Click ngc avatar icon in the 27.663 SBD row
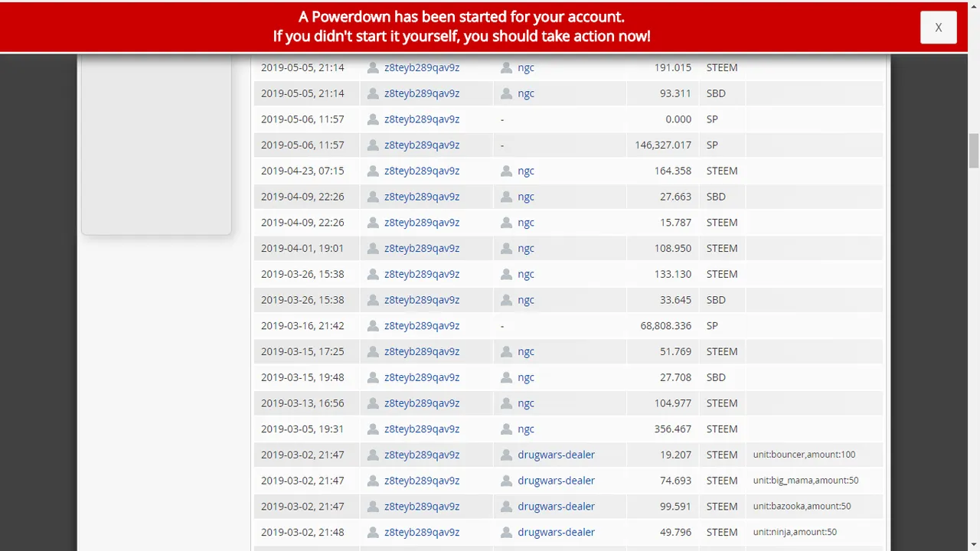980x551 pixels. [506, 197]
